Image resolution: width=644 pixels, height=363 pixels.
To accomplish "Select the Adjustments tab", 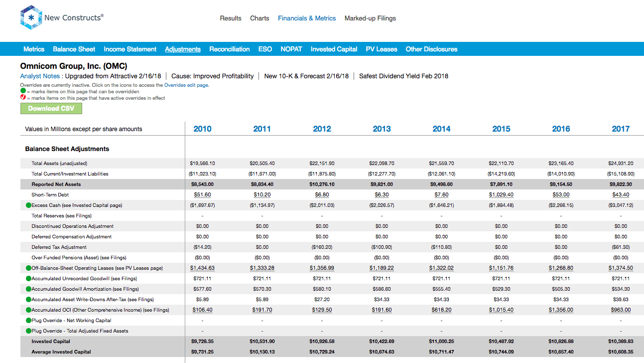I will 183,49.
